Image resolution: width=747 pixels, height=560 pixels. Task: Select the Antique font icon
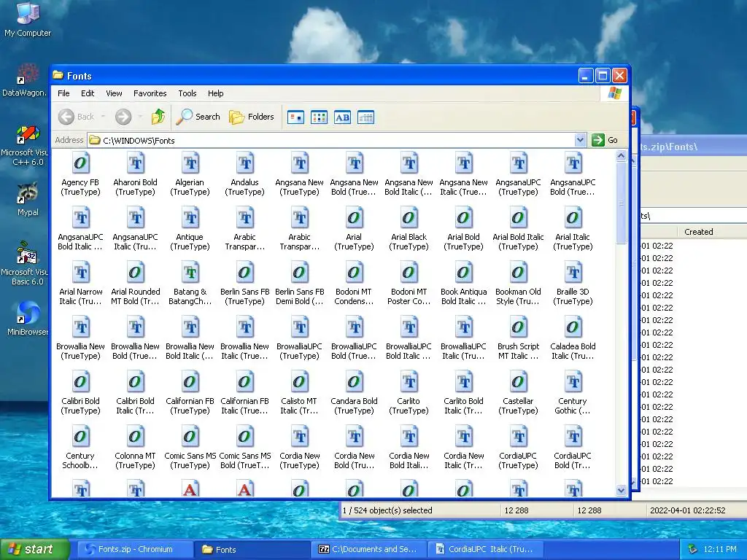click(x=190, y=217)
